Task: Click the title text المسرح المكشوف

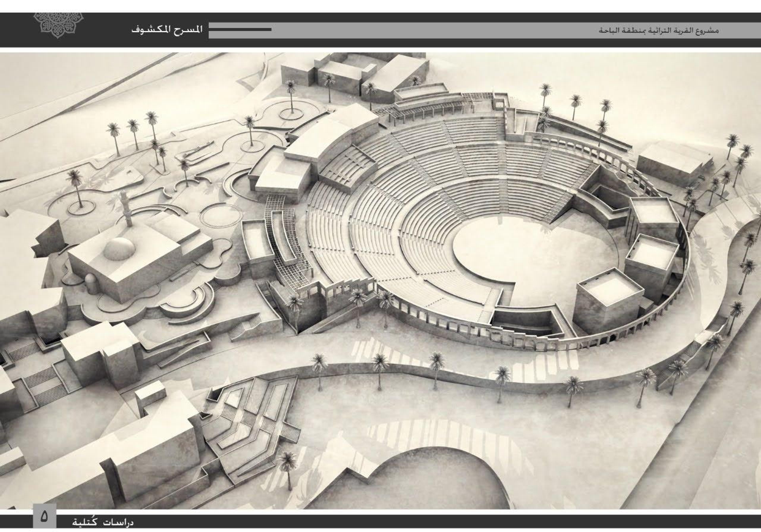Action: [x=167, y=30]
